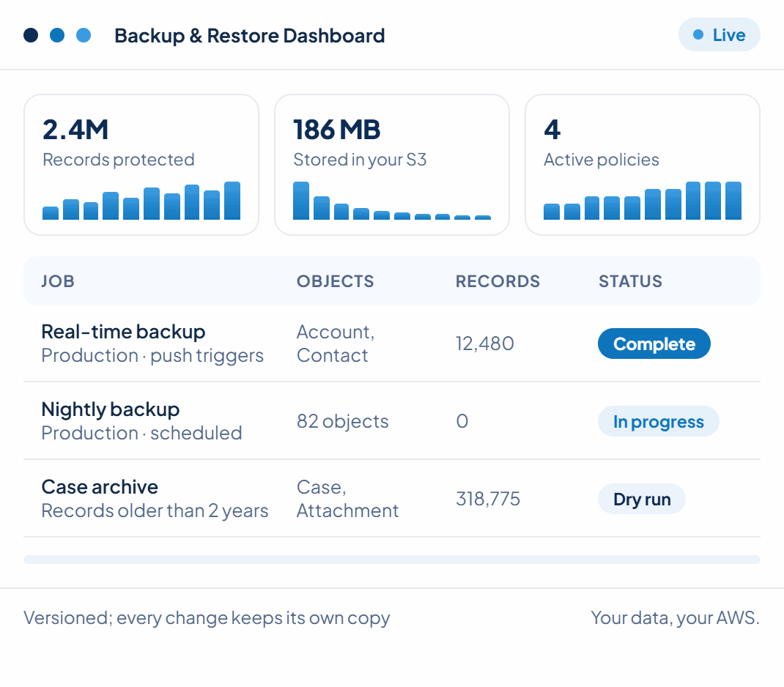Click the horizontal progress bar below the table

coord(392,560)
